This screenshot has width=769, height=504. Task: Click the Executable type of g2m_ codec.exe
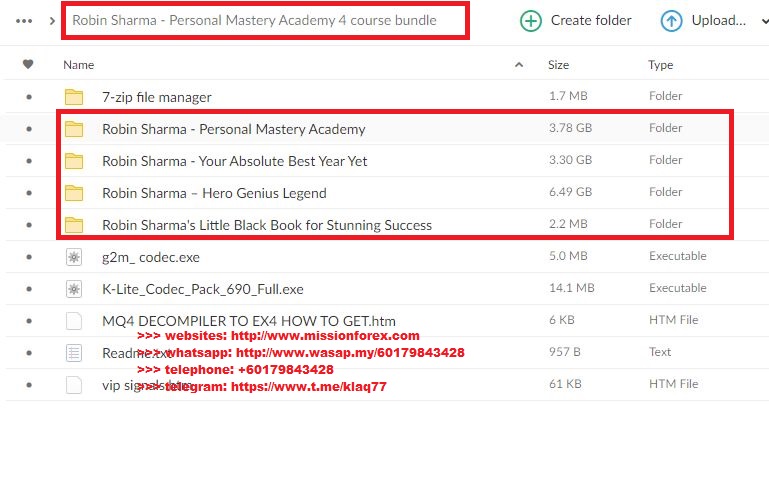click(678, 256)
